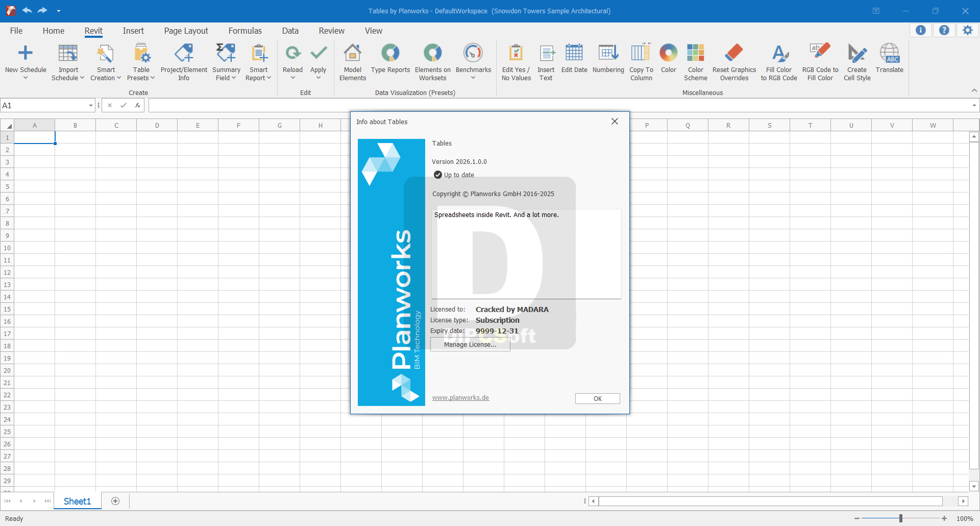
Task: Click the zoom in plus button
Action: [x=944, y=518]
